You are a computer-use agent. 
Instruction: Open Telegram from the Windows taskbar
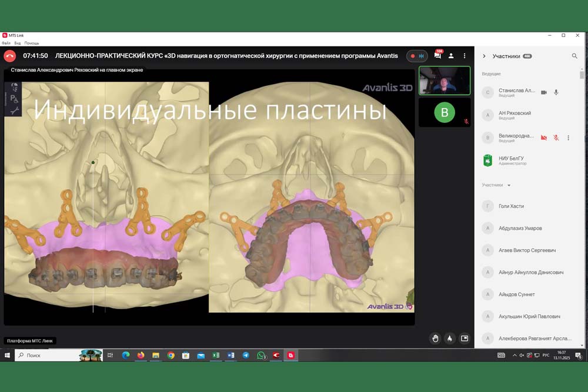246,355
